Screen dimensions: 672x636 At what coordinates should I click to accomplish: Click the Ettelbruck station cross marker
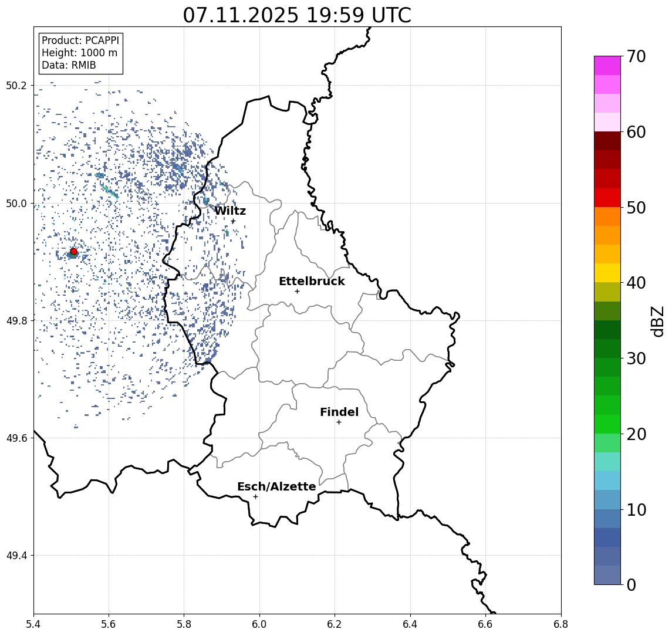click(297, 292)
